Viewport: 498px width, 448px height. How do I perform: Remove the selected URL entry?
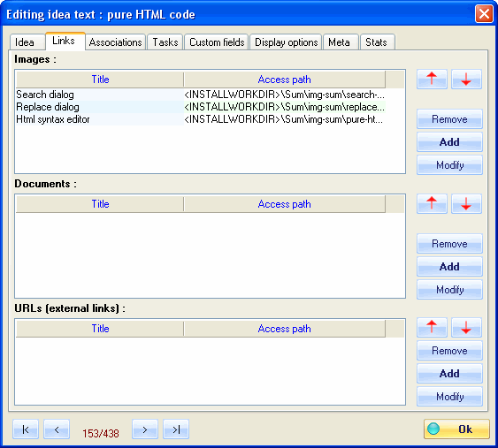click(449, 351)
